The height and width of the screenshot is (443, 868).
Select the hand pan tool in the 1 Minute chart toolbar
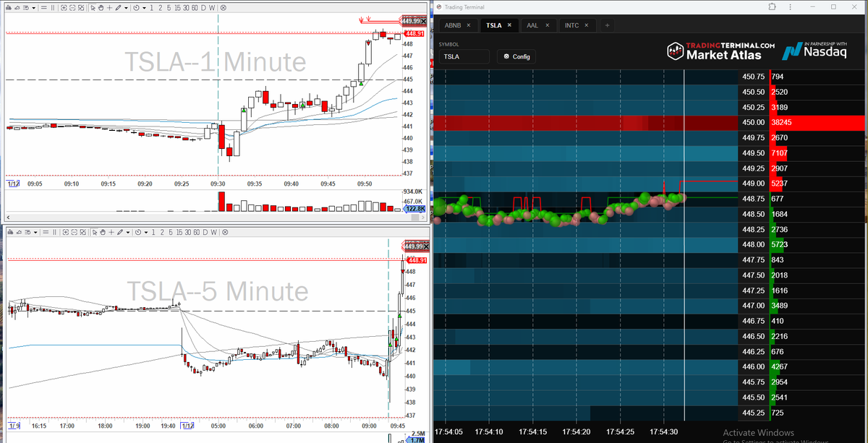coord(101,8)
